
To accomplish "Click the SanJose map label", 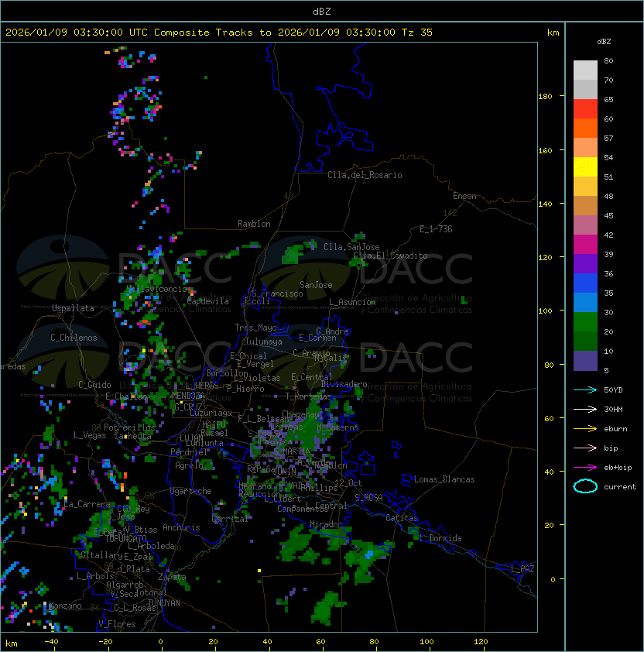I will click(316, 285).
